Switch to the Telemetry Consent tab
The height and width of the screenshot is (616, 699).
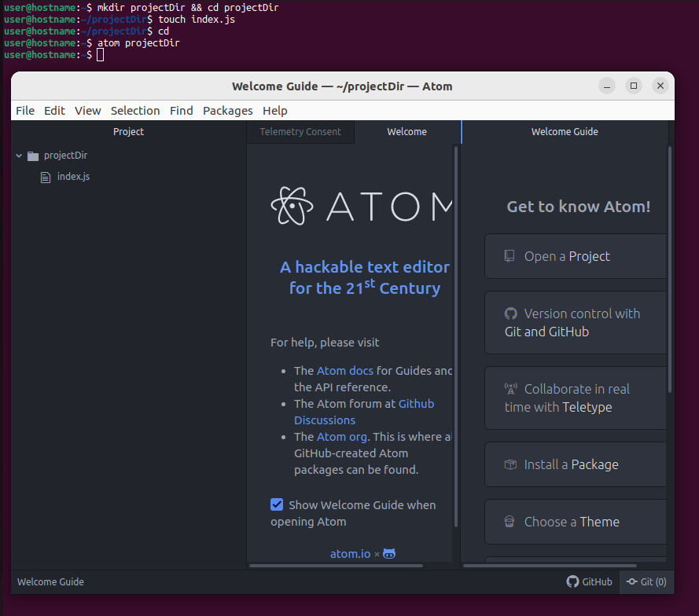[x=300, y=131]
